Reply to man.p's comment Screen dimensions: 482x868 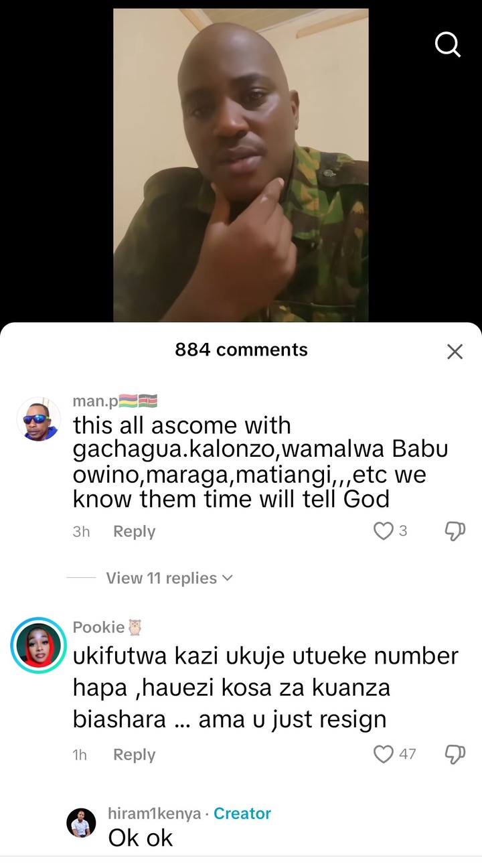(x=134, y=531)
